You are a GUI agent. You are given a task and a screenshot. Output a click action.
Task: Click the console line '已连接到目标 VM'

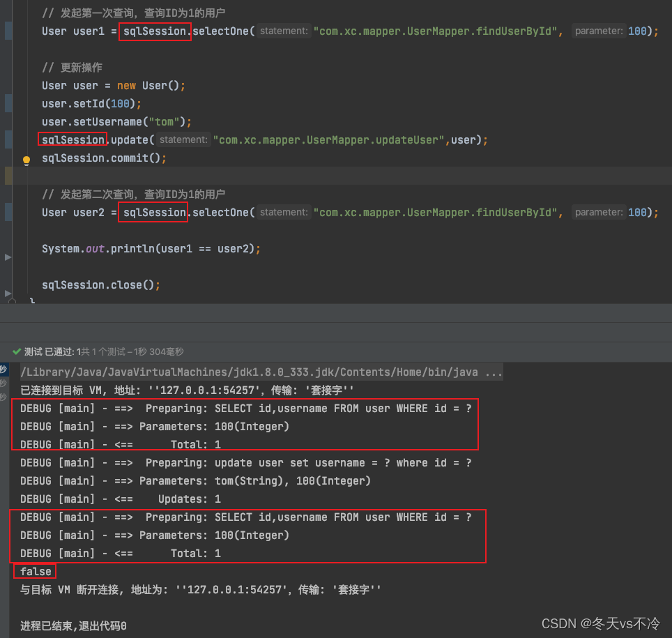(188, 390)
